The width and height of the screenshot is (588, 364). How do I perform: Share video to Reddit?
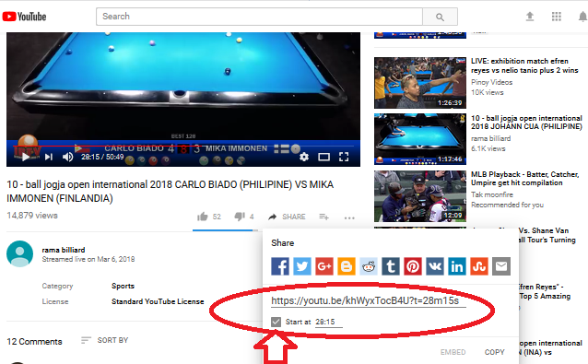pos(369,266)
